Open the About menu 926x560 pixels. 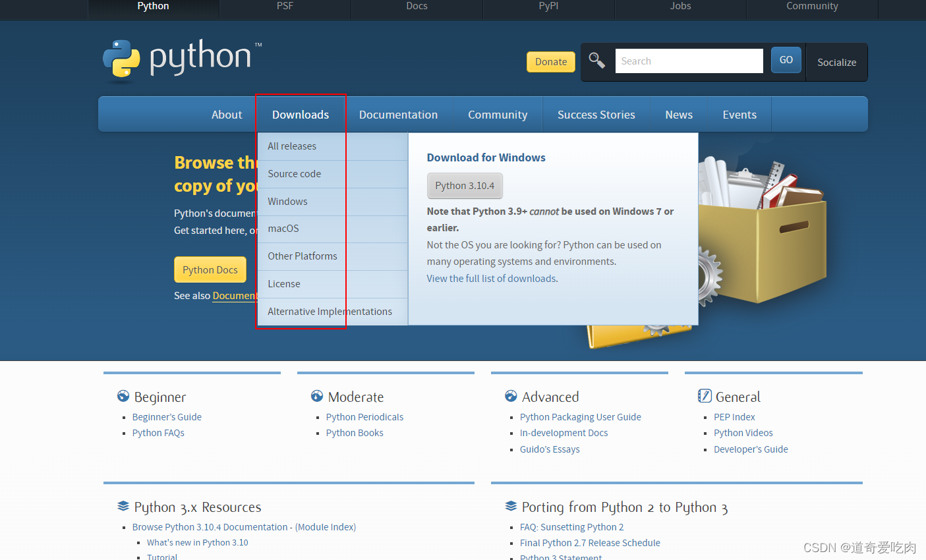point(227,115)
